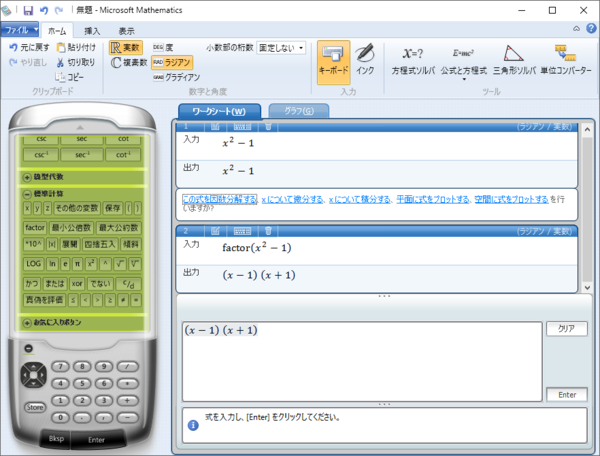The image size is (600, 456).
Task: Click the calculator directional pad
Action: [x=33, y=375]
